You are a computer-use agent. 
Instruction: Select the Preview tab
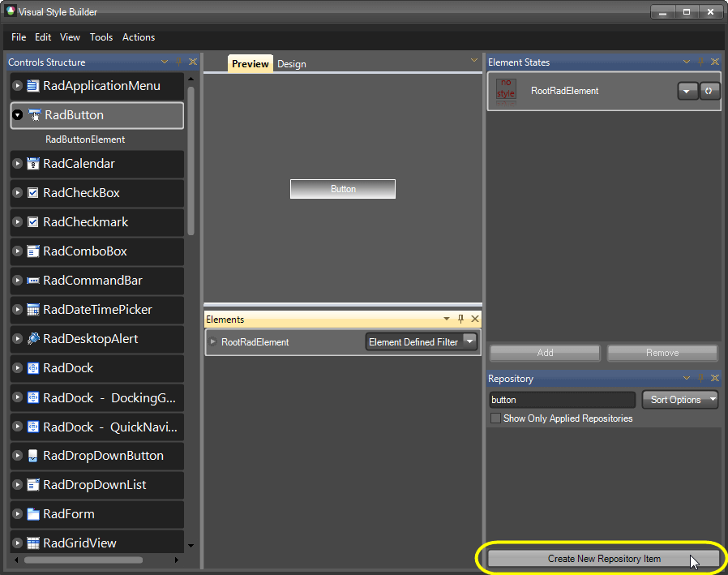[x=251, y=63]
